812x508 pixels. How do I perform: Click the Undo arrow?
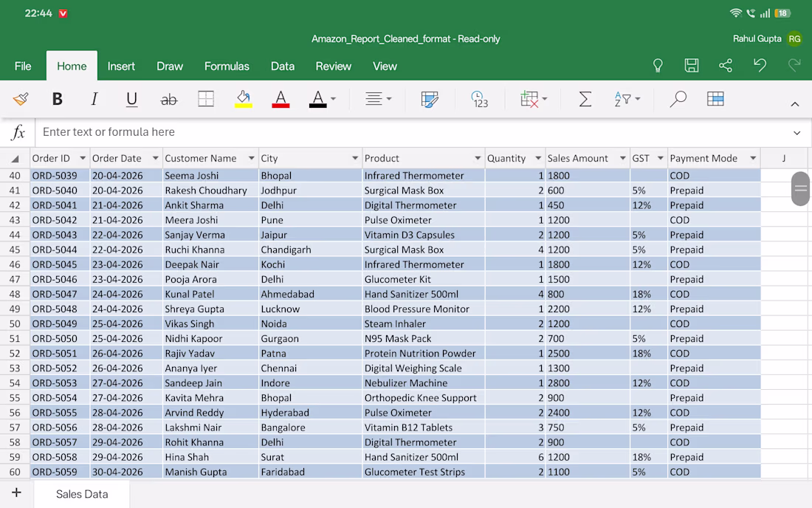(x=760, y=65)
